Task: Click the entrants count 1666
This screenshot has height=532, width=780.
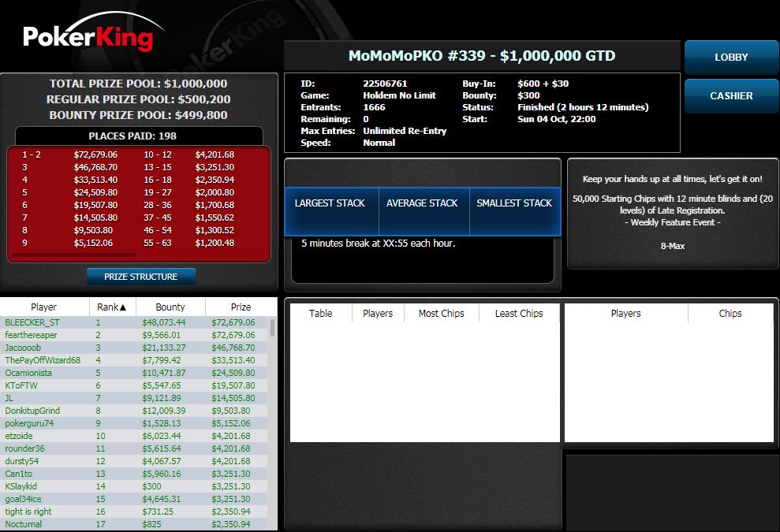Action: tap(374, 107)
